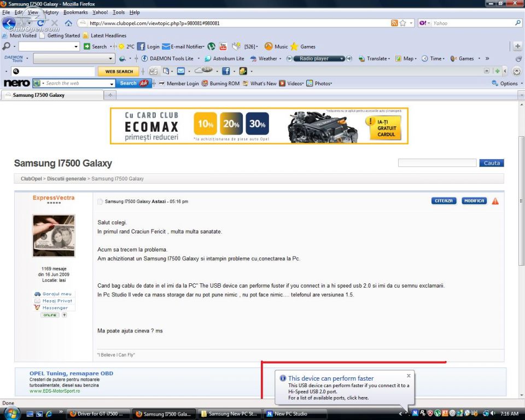Screen dimensions: 525x420
Task: Switch to the New PC Studio taskbar window
Action: [x=295, y=414]
